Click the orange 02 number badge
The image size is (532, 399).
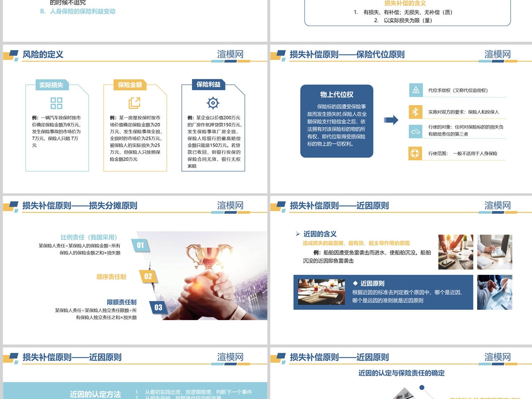pyautogui.click(x=148, y=277)
